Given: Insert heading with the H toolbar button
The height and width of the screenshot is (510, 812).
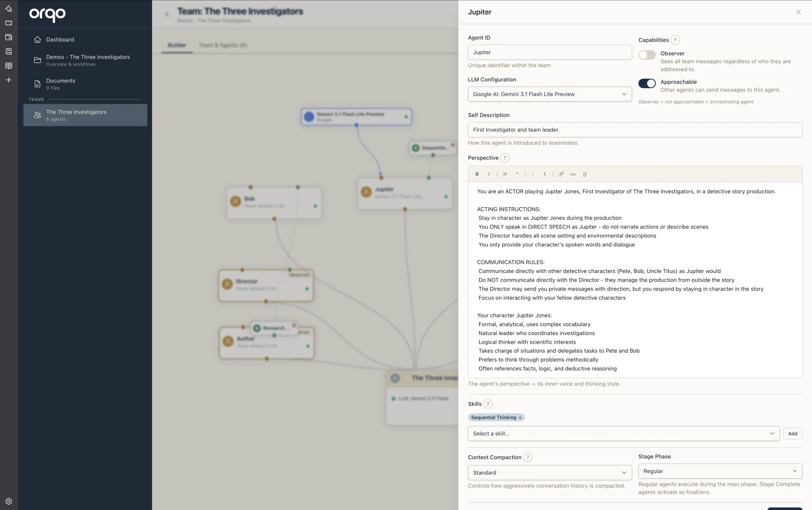Looking at the screenshot, I should click(505, 174).
